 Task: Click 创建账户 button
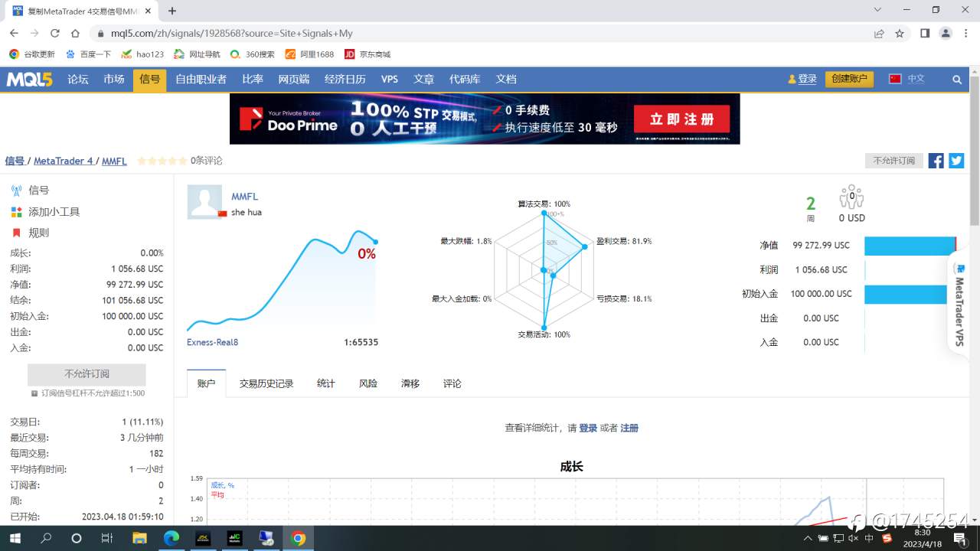pos(849,79)
